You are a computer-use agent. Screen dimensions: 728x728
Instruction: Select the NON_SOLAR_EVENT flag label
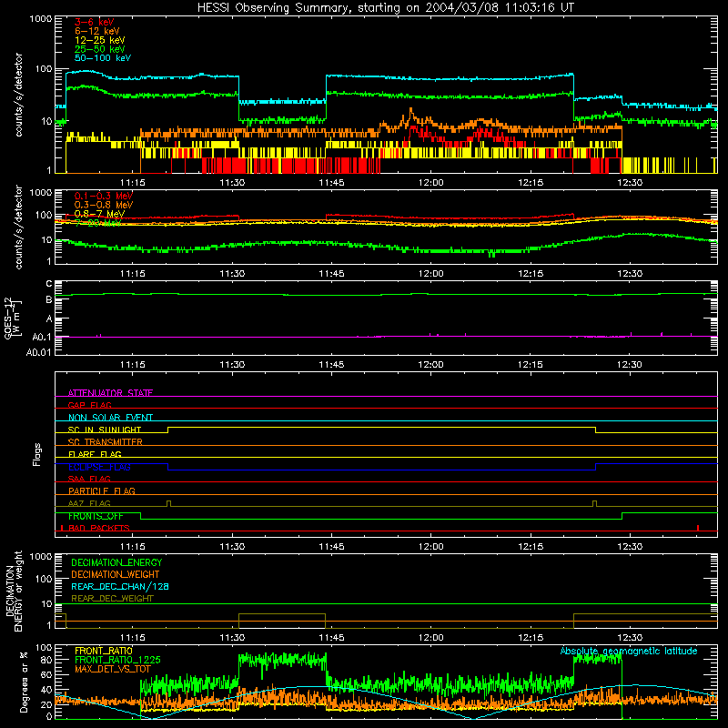click(x=110, y=418)
